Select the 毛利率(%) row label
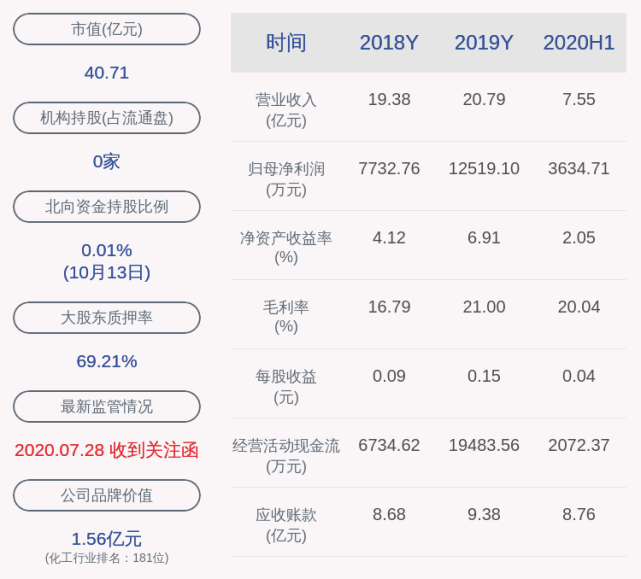 286,316
